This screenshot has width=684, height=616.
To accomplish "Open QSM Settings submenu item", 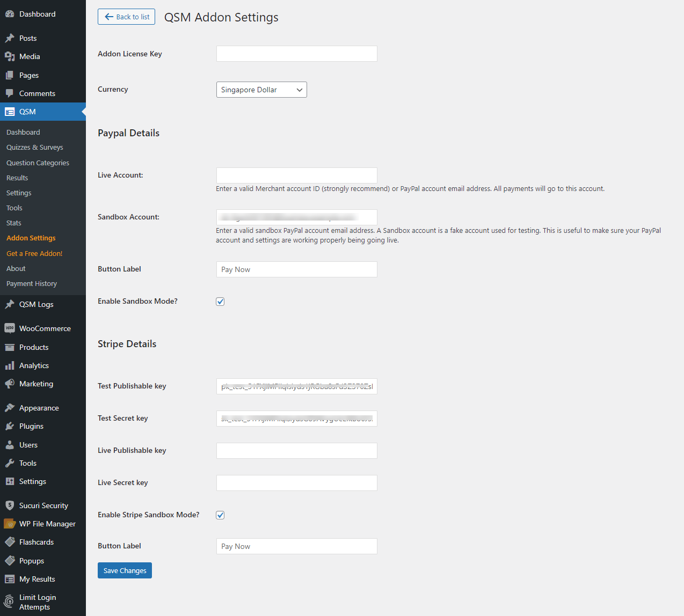I will coord(19,193).
